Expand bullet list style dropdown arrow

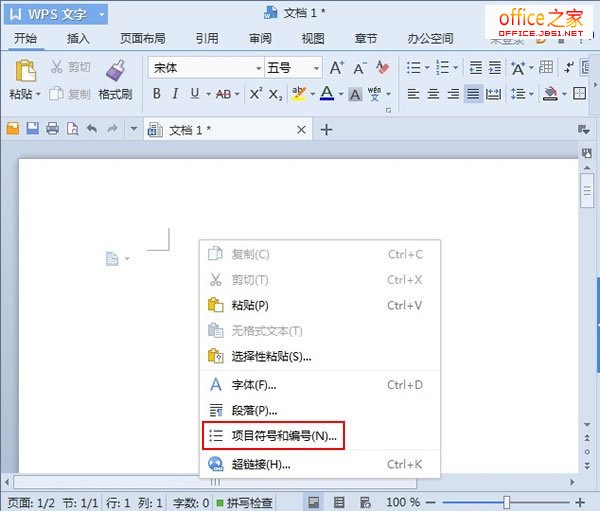[427, 68]
